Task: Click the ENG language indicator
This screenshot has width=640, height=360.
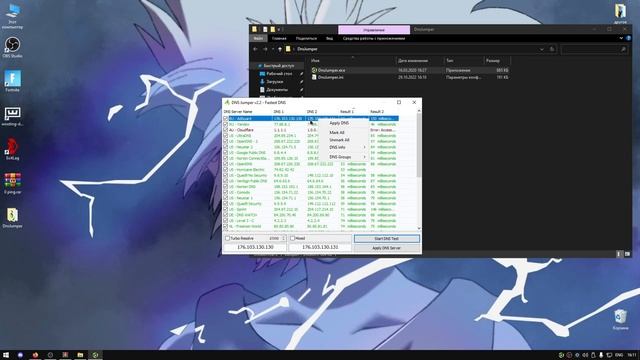Action: coord(619,355)
